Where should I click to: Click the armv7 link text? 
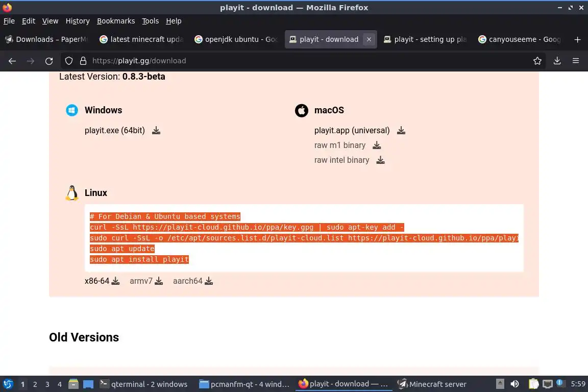coord(141,281)
